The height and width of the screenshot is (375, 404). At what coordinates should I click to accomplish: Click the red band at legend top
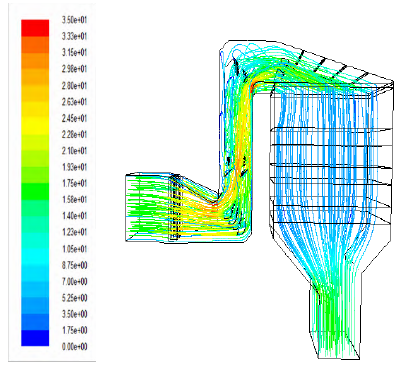point(35,28)
